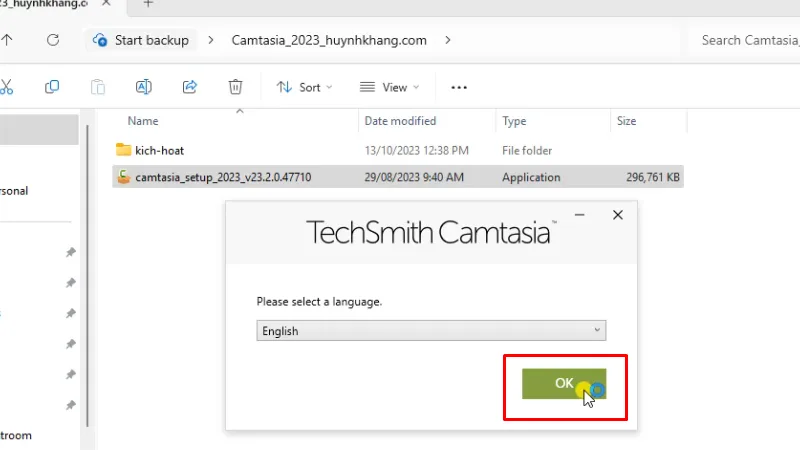Click the Share icon in toolbar
This screenshot has height=450, width=800.
[189, 87]
